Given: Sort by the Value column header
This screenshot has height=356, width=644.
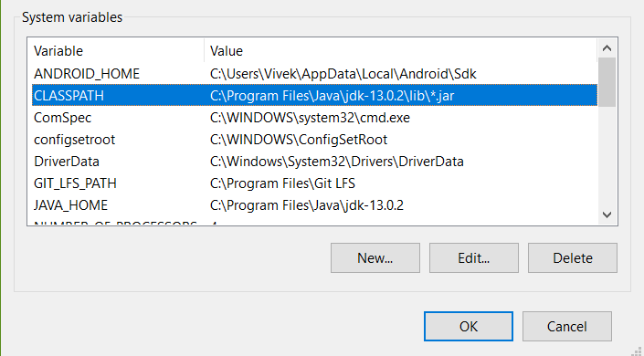Looking at the screenshot, I should point(401,51).
